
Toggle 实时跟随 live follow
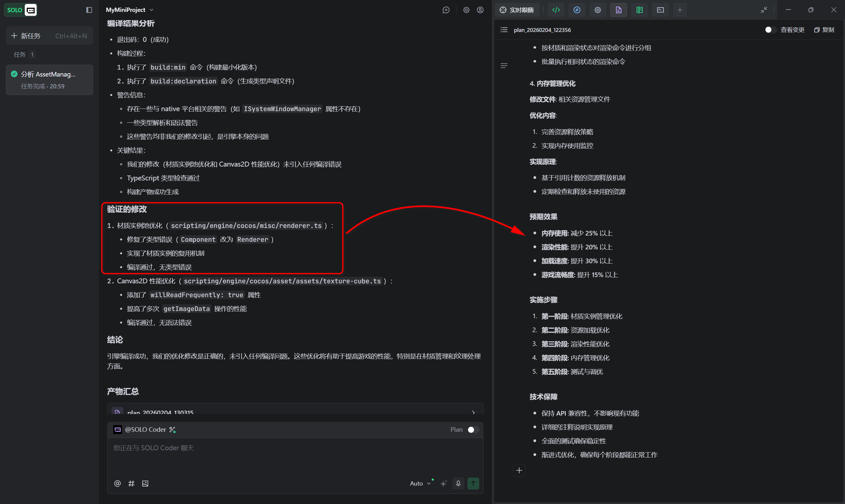tap(517, 10)
